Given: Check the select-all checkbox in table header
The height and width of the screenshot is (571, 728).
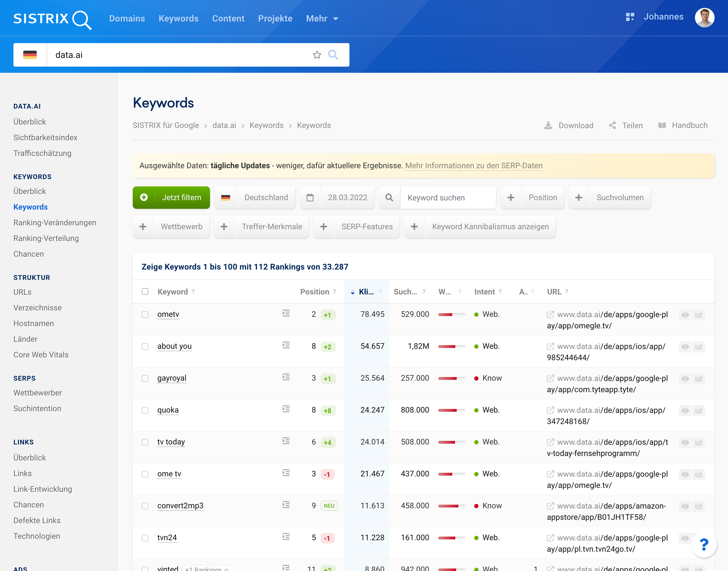Looking at the screenshot, I should click(x=145, y=291).
